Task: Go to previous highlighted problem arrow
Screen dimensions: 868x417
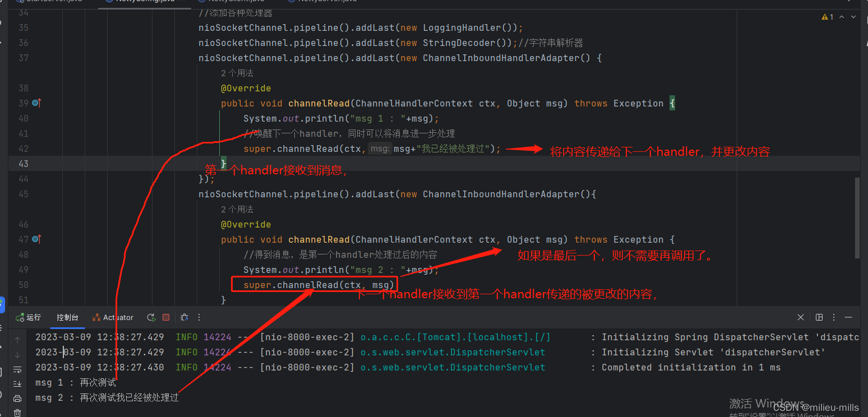Action: (x=843, y=17)
